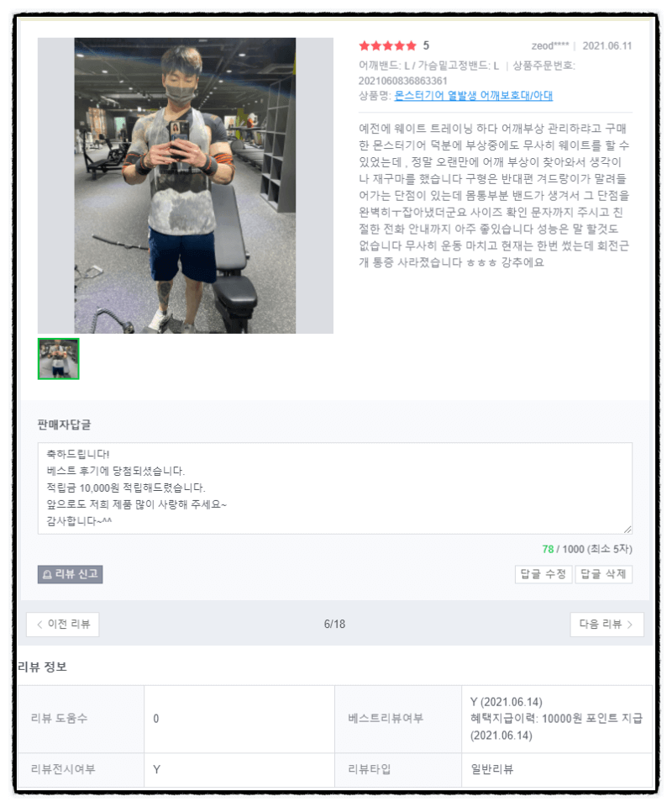
Task: Open the 몬스터기어 열발생 어깨보호대 product link
Action: point(473,96)
